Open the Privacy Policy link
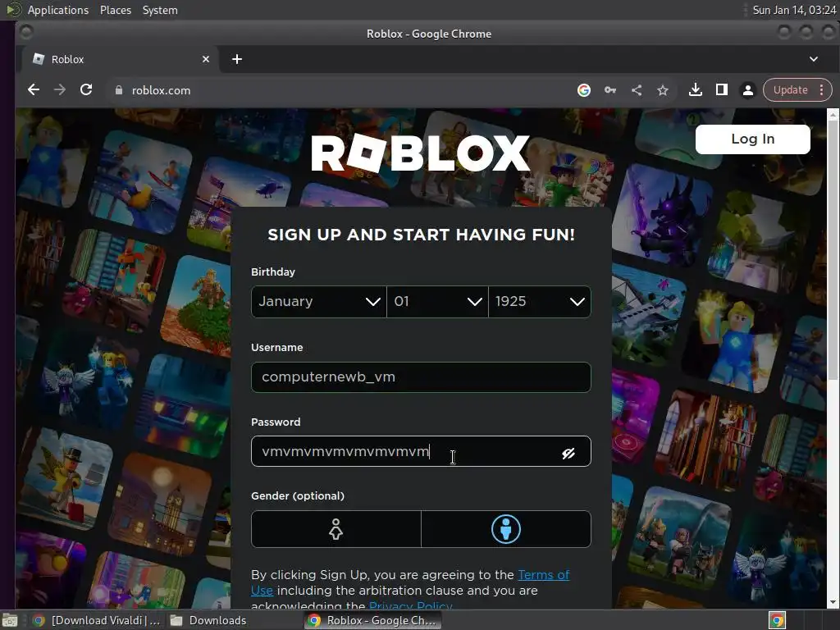This screenshot has width=840, height=630. pyautogui.click(x=411, y=605)
